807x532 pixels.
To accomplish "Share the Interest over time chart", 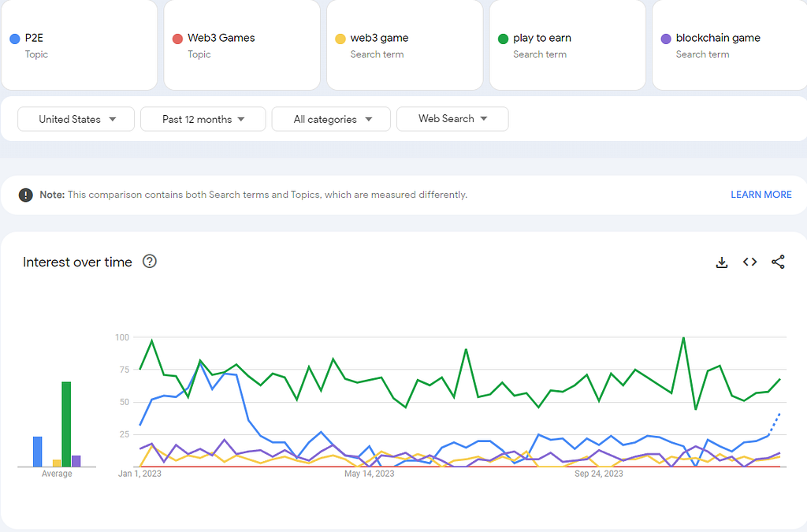I will point(778,262).
